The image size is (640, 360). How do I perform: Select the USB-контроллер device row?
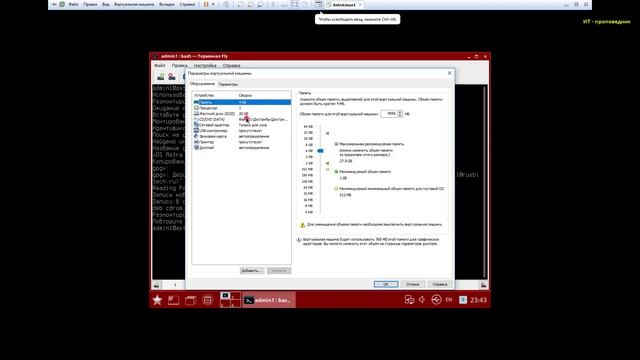[x=242, y=131]
